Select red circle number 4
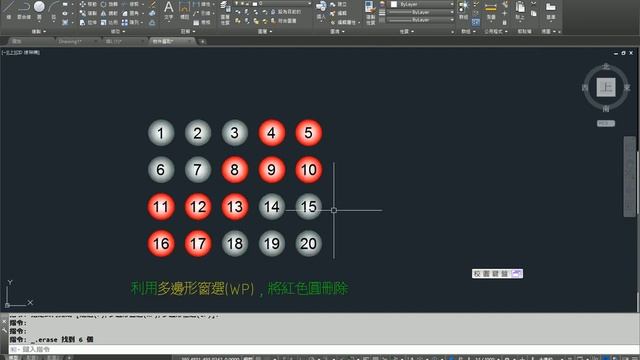The image size is (640, 360). pyautogui.click(x=271, y=133)
